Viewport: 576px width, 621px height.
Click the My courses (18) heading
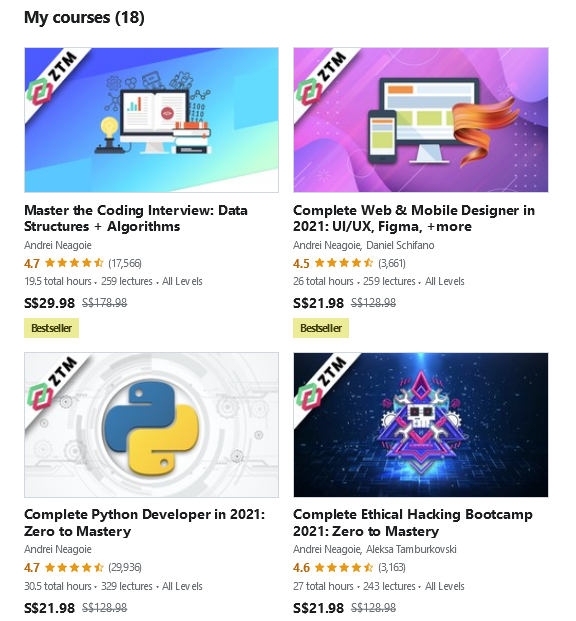coord(84,17)
